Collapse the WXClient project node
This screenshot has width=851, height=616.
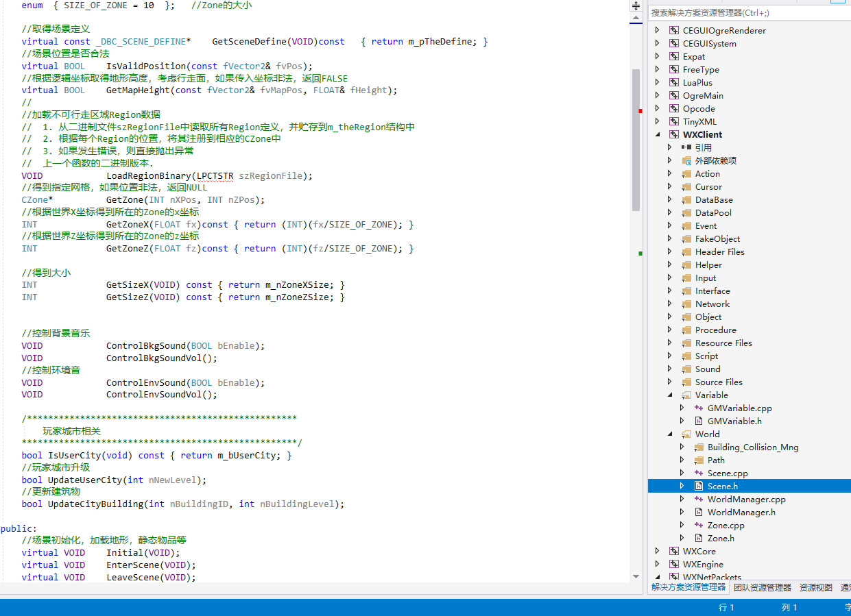(658, 135)
